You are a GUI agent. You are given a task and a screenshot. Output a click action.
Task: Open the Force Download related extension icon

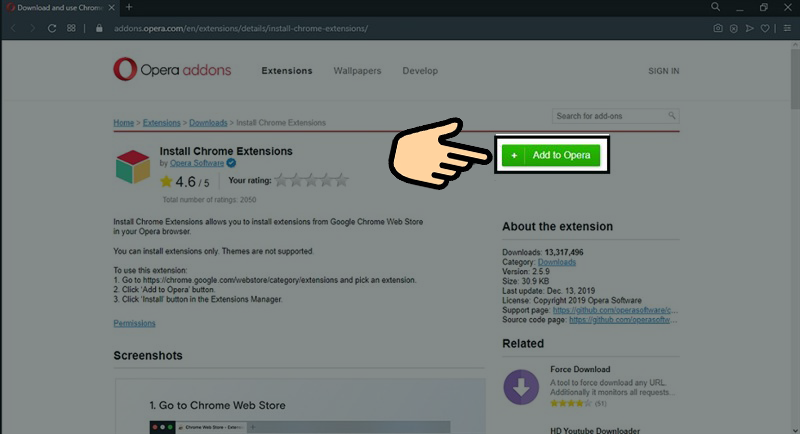pyautogui.click(x=521, y=387)
